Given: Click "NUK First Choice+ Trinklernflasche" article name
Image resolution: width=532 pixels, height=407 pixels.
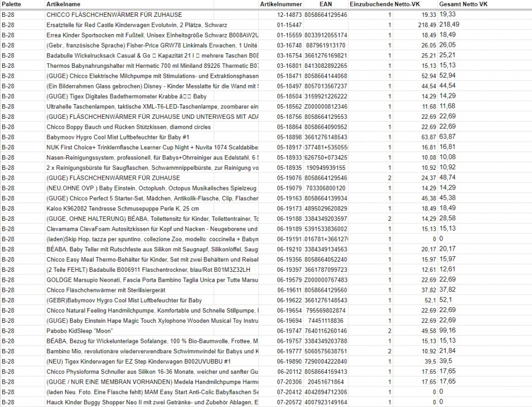Looking at the screenshot, I should (153, 147).
